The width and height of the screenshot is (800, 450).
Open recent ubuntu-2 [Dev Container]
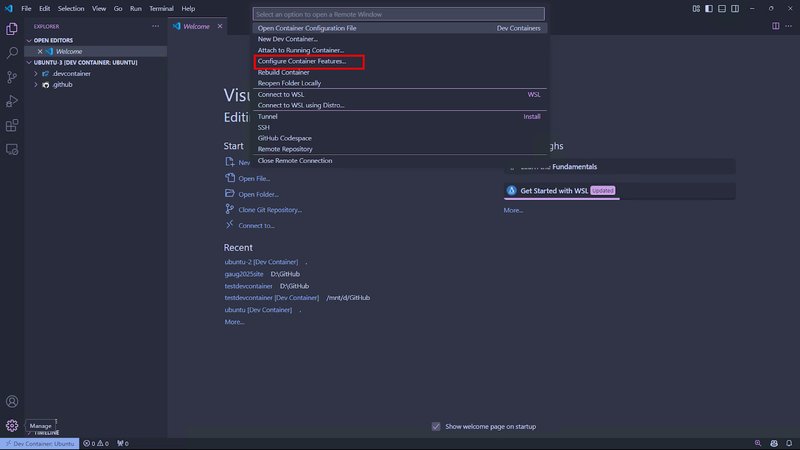point(261,262)
